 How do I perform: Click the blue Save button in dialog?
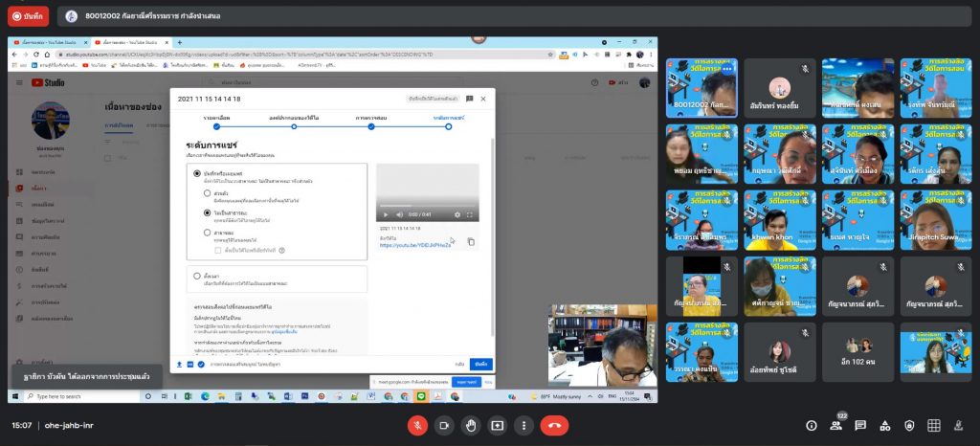pos(481,365)
